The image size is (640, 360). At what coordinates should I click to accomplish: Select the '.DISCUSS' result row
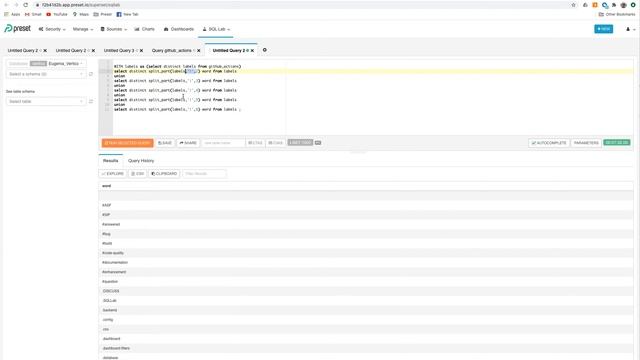click(366, 291)
